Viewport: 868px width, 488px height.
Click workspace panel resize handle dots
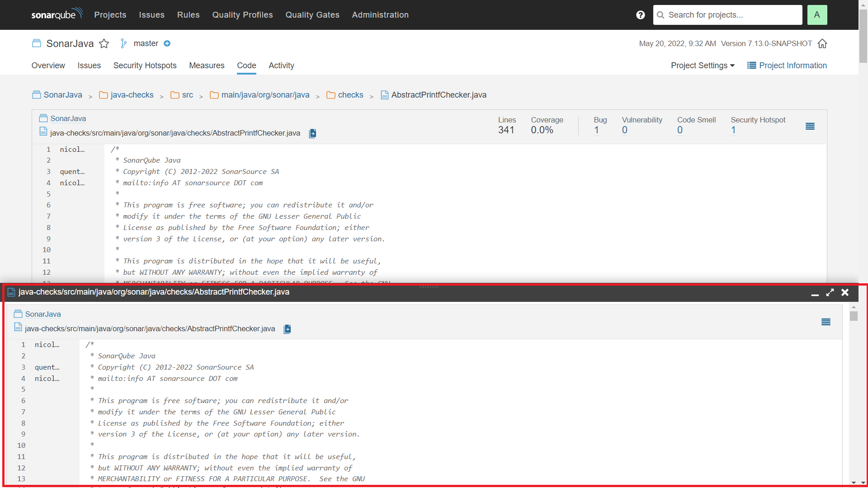(x=429, y=286)
